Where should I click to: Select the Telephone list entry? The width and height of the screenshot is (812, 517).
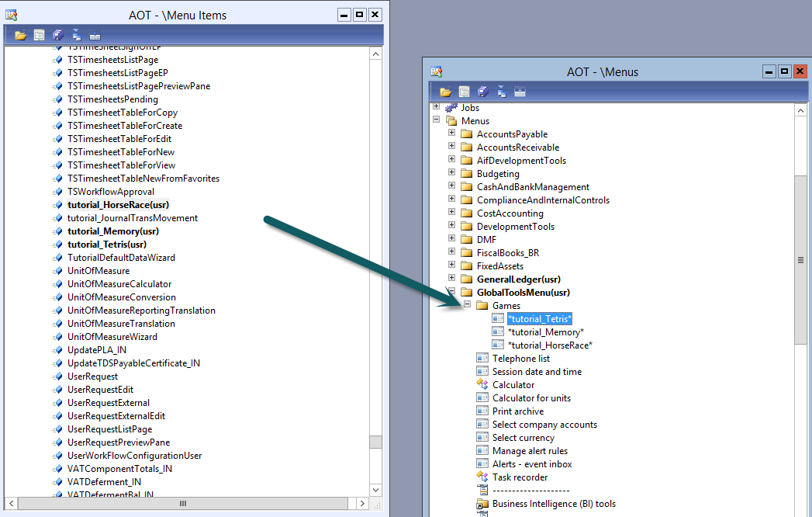tap(520, 359)
